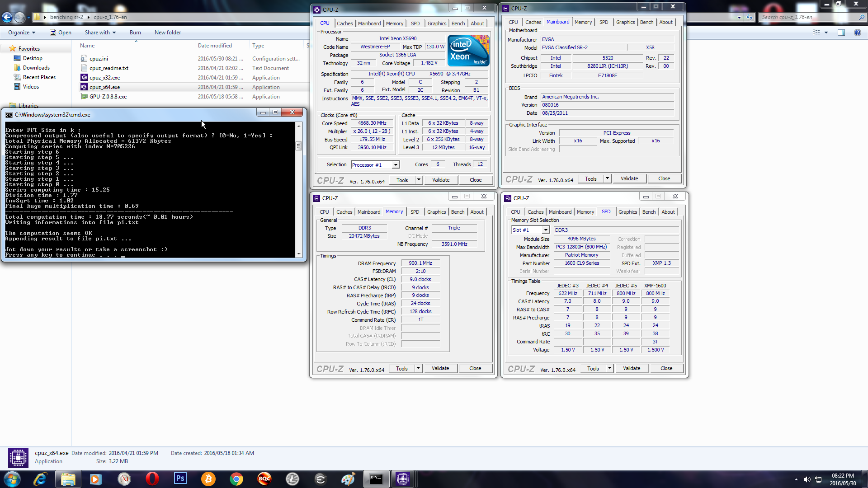
Task: Click benching sr-2 breadcrumb
Action: [66, 17]
